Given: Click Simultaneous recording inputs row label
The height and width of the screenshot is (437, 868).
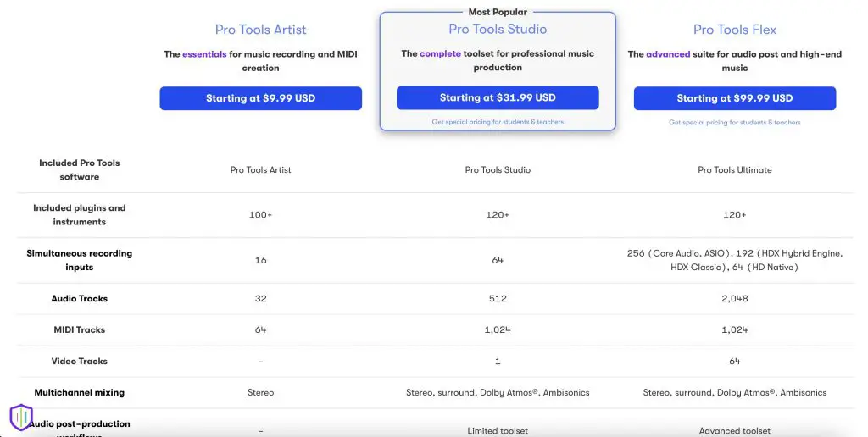Looking at the screenshot, I should pos(79,260).
